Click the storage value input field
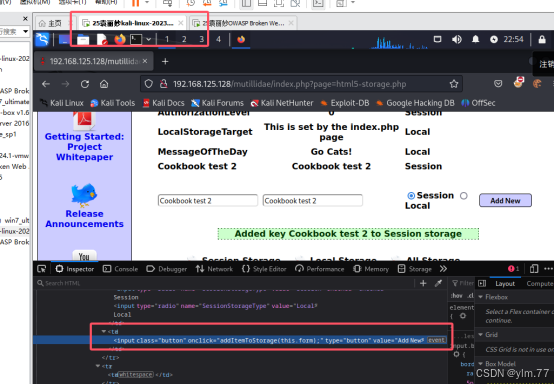Viewport: 554px width, 385px height. click(313, 201)
